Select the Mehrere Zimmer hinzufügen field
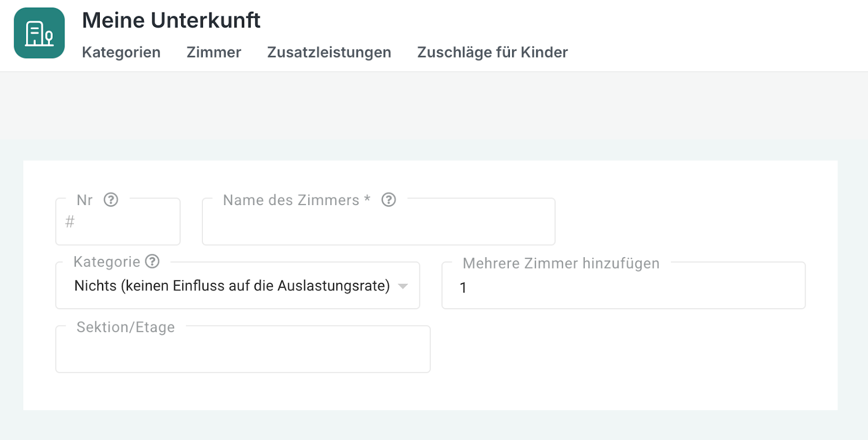This screenshot has height=440, width=868. tap(623, 285)
